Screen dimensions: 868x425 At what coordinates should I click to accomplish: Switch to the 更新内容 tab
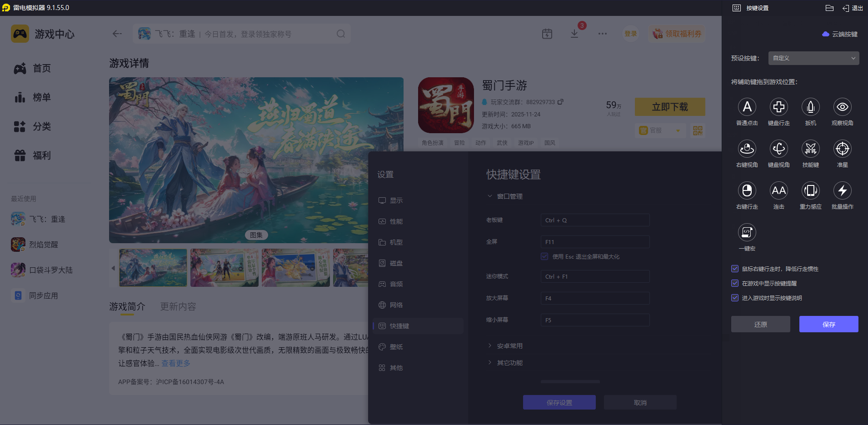[x=178, y=307]
